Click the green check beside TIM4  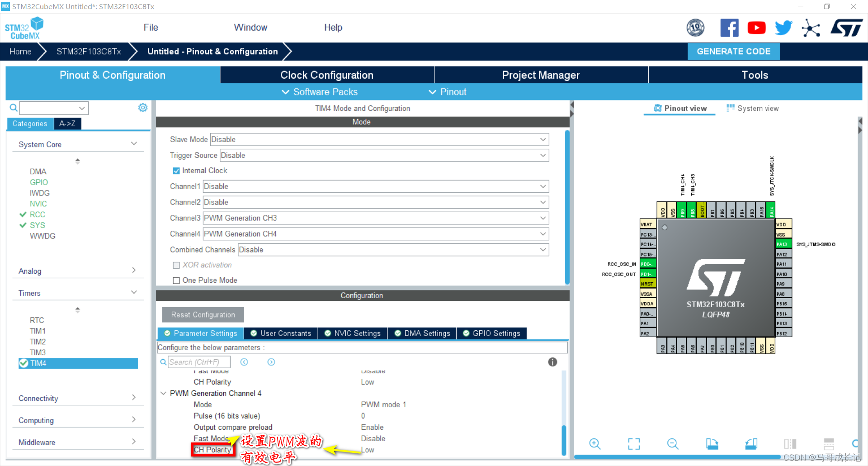click(x=24, y=363)
